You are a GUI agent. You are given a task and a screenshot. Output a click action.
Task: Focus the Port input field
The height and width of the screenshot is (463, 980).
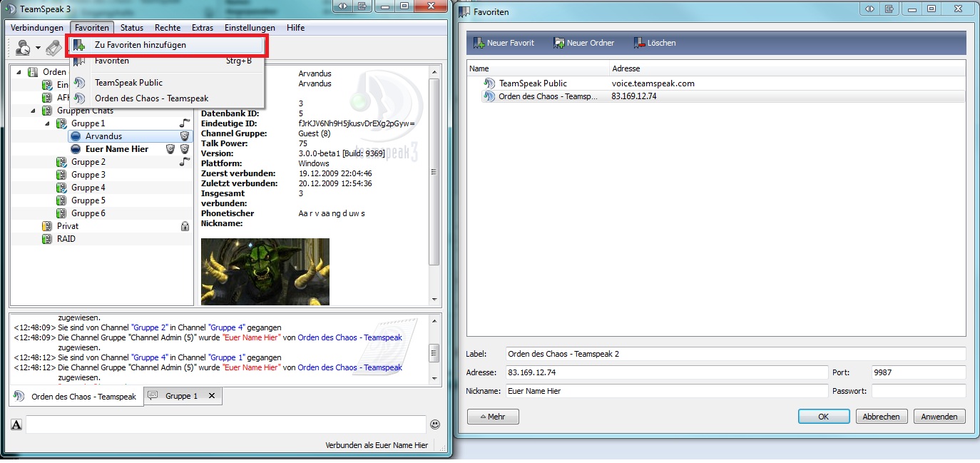click(x=918, y=372)
